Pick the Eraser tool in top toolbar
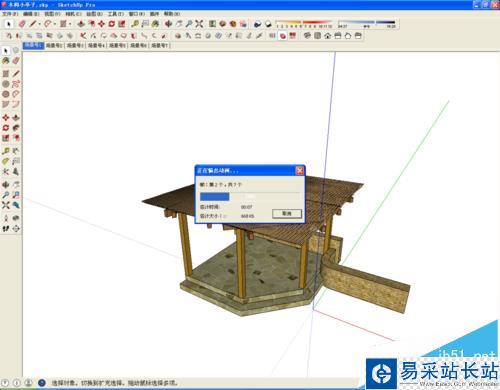This screenshot has height=390, width=500. point(22,24)
